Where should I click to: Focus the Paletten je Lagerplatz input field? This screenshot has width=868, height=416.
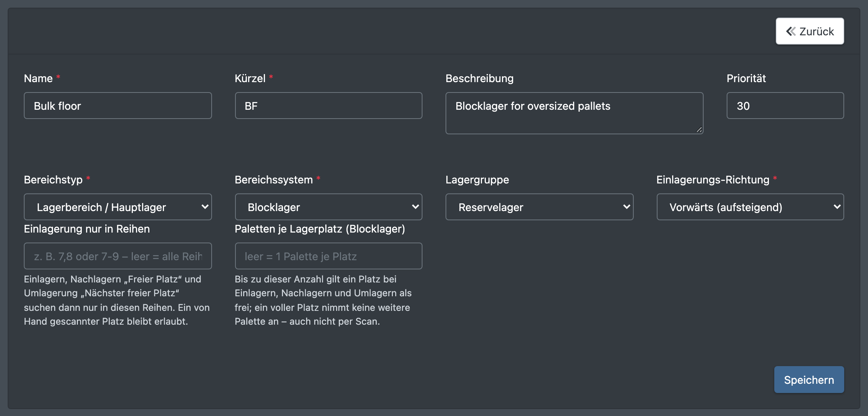click(x=328, y=256)
